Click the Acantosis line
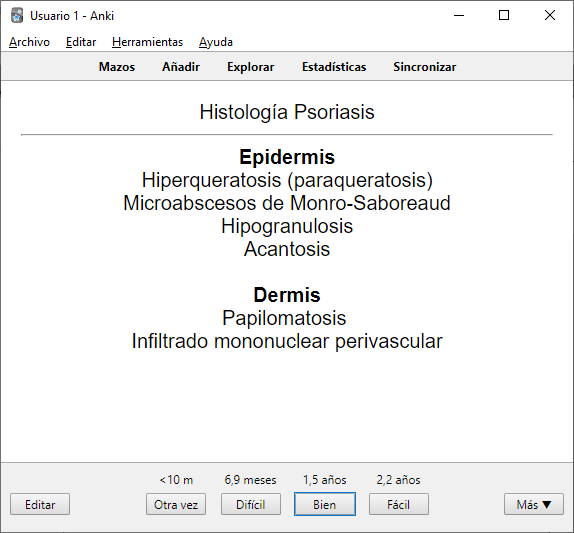Viewport: 574px width, 533px height. coord(287,249)
